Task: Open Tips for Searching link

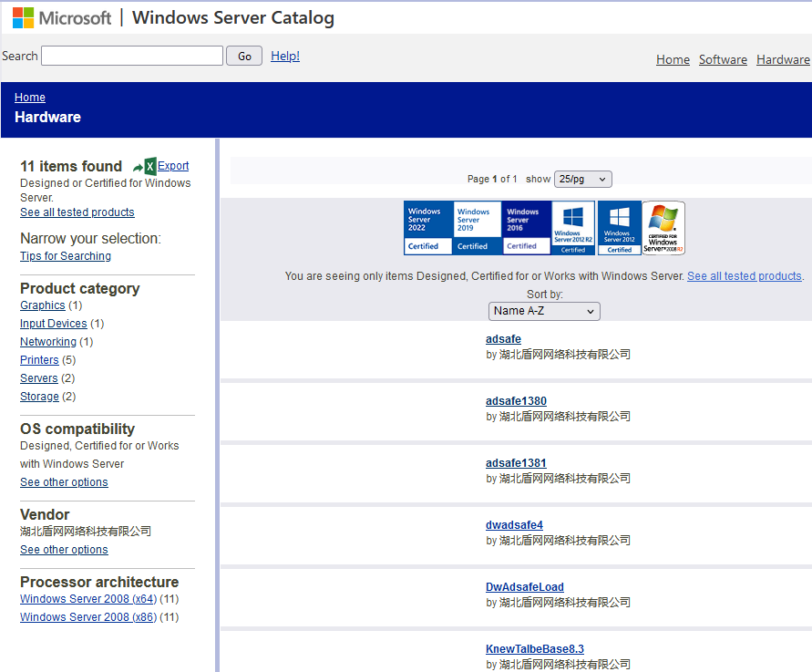Action: pos(66,256)
